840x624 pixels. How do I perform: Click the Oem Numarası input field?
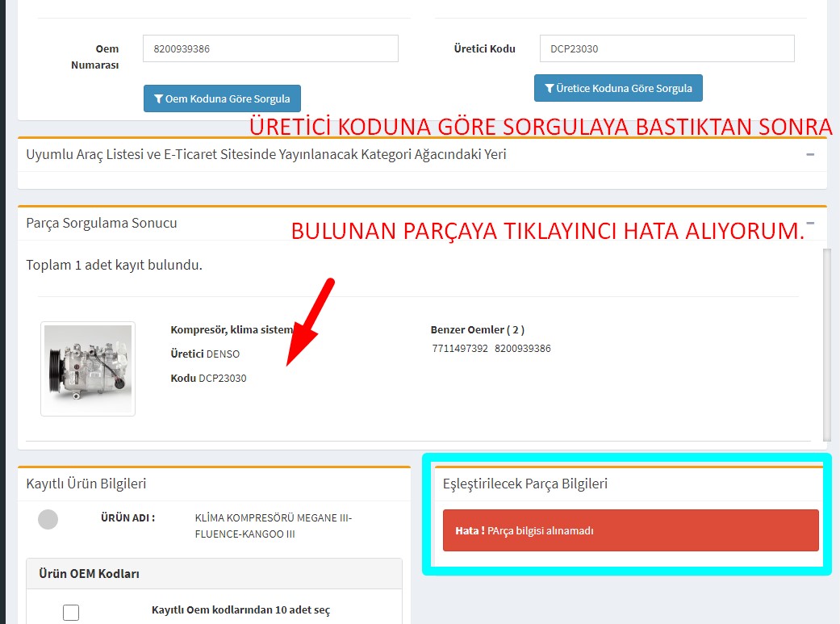click(270, 48)
